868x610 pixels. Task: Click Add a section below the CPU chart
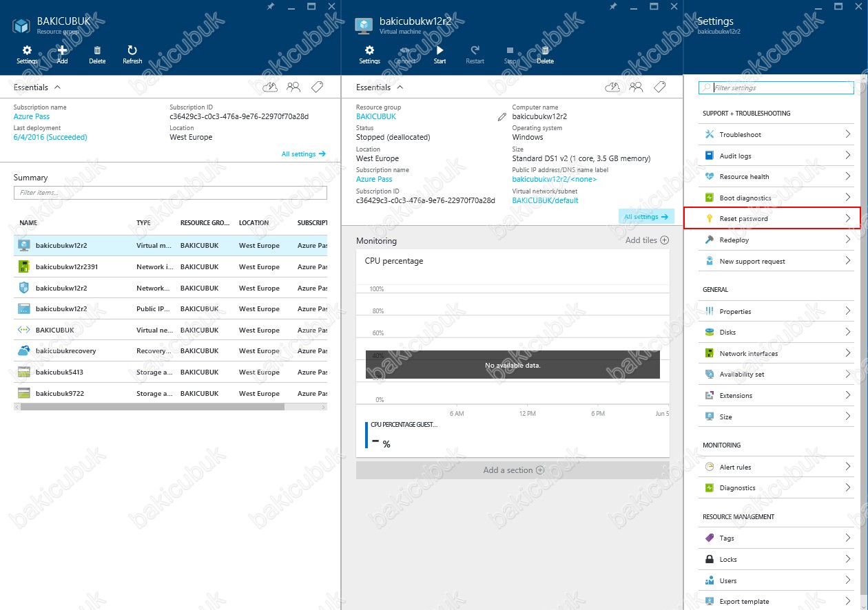point(513,470)
